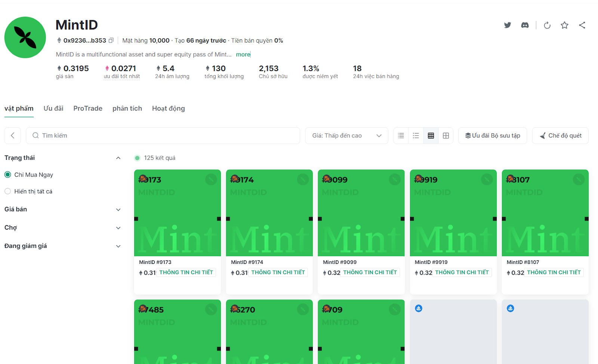Click the '125 kết quả' results label
Viewport: 598px width, 364px height.
(160, 158)
